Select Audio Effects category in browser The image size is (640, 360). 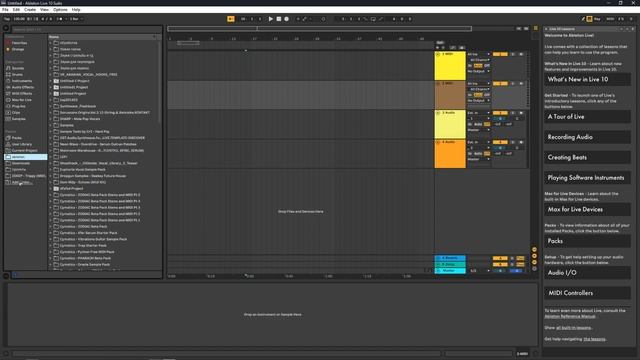click(22, 87)
